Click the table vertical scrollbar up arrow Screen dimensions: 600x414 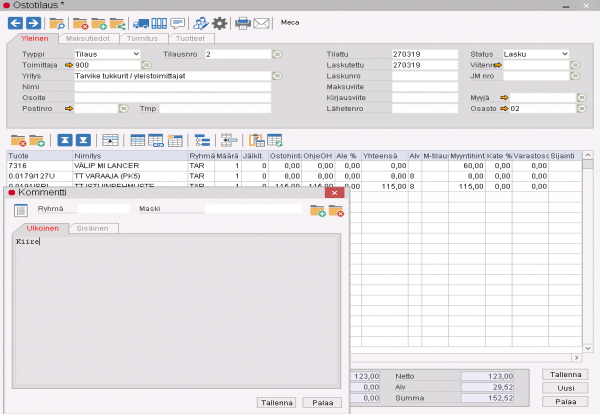point(588,155)
